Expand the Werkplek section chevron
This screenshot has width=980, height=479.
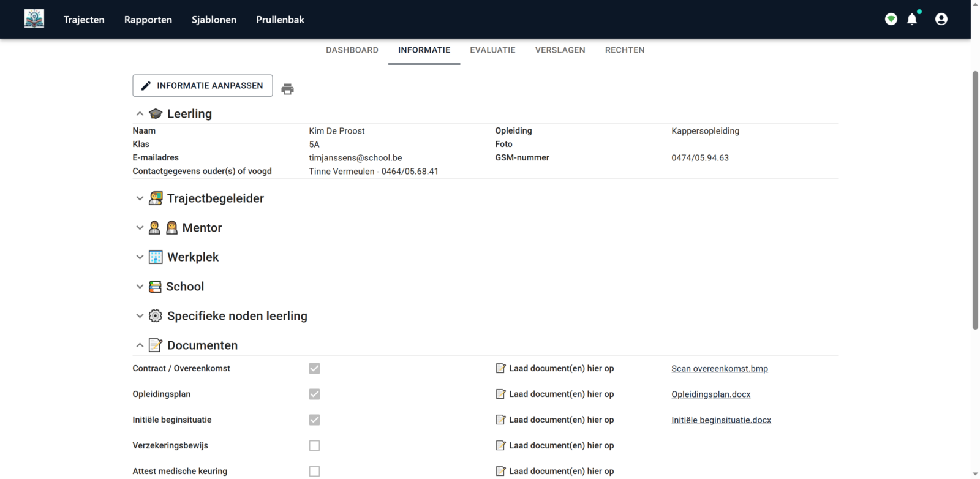click(x=140, y=257)
